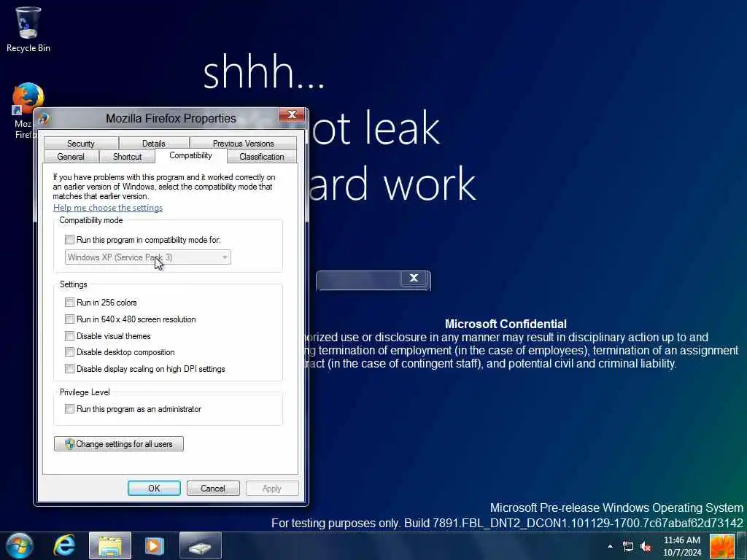Image resolution: width=747 pixels, height=560 pixels.
Task: Select the Mozilla Firefox desktop shortcut icon
Action: click(x=27, y=99)
